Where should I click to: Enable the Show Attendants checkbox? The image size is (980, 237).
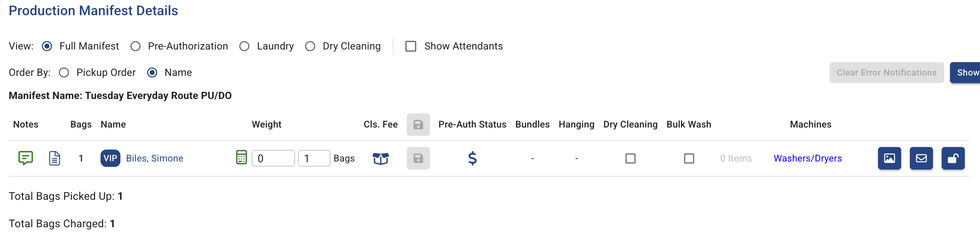point(410,46)
